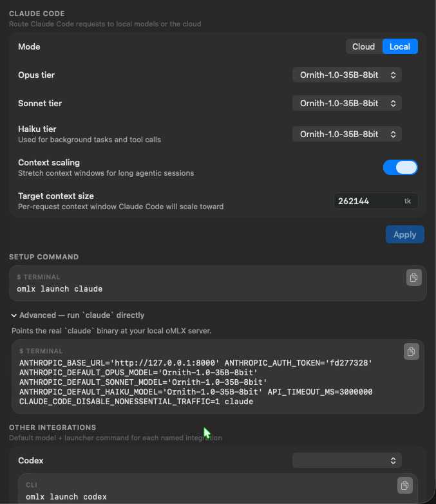Open the Sonnet tier model dropdown
The image size is (436, 504).
[347, 103]
